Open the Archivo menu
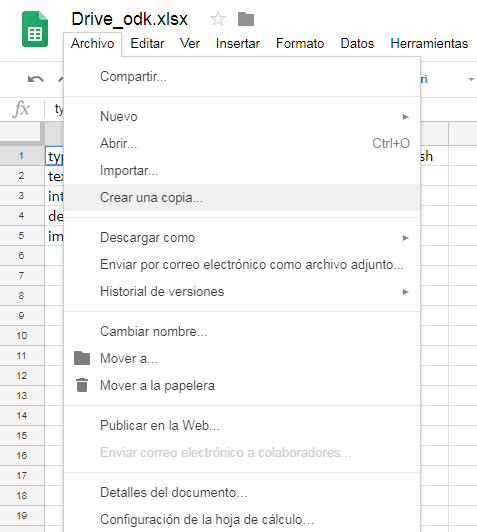The image size is (477, 532). click(x=92, y=43)
